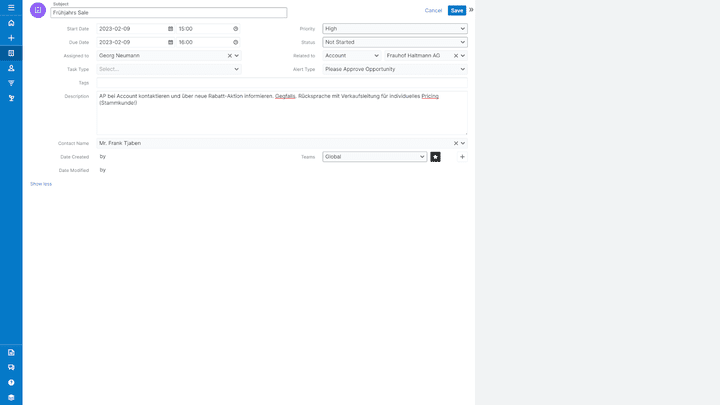720x405 pixels.
Task: Clear the Assigned to Georg Neumann value
Action: [x=230, y=56]
